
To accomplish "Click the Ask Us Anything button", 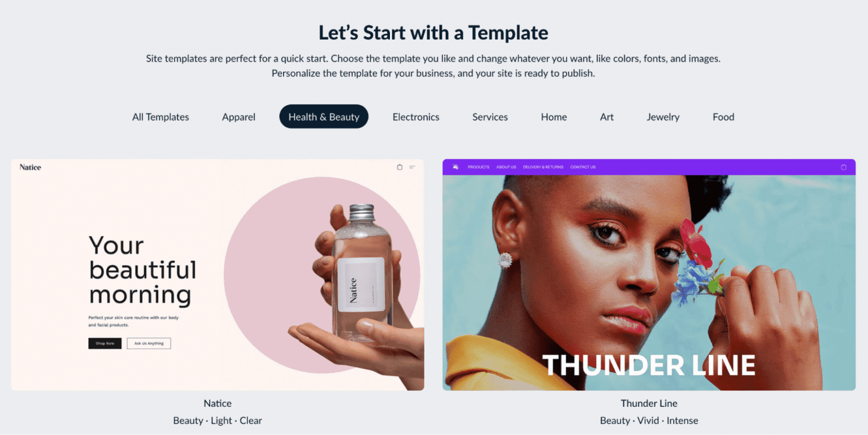I will [149, 343].
